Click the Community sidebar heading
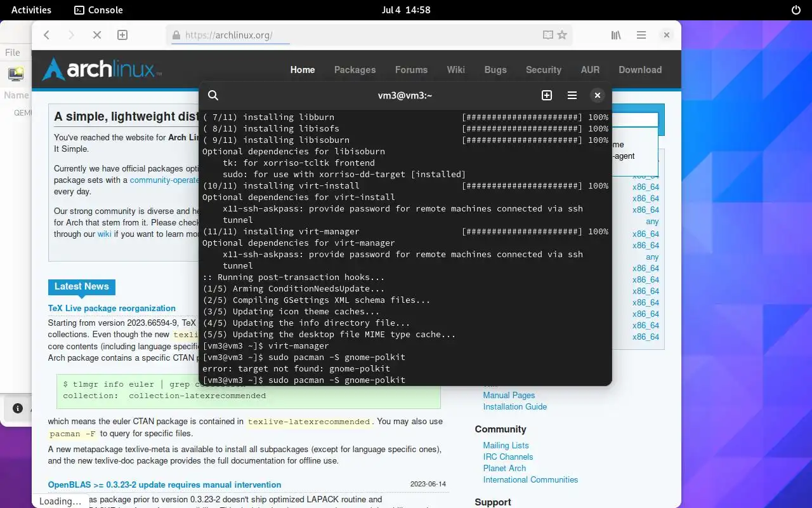The height and width of the screenshot is (508, 812). pyautogui.click(x=501, y=429)
